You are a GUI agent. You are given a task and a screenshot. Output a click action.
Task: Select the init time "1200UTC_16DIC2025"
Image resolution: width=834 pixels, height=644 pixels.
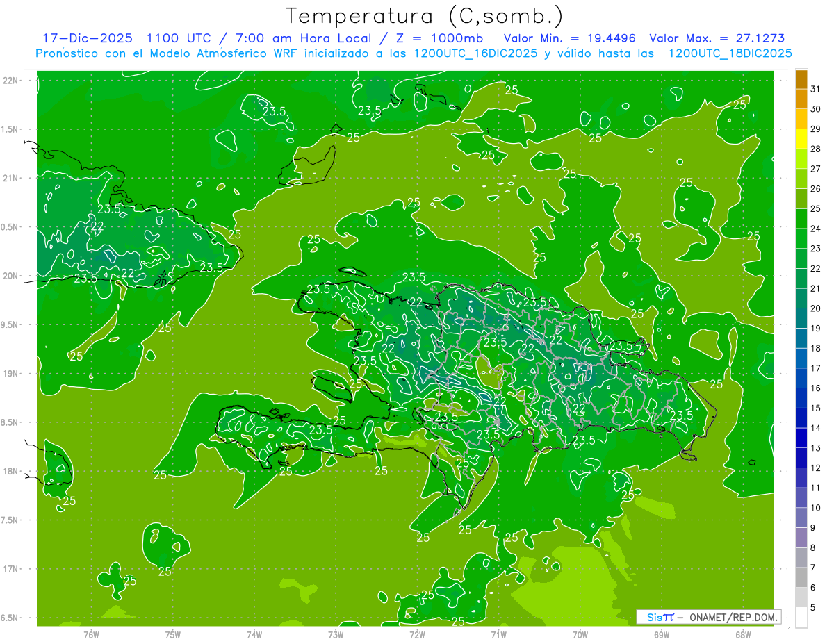click(x=471, y=53)
